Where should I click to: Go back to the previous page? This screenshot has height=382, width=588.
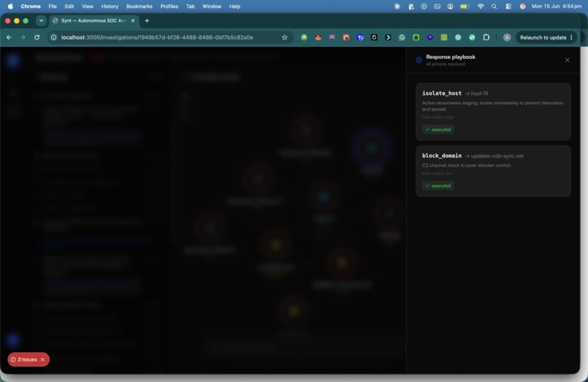[x=9, y=37]
